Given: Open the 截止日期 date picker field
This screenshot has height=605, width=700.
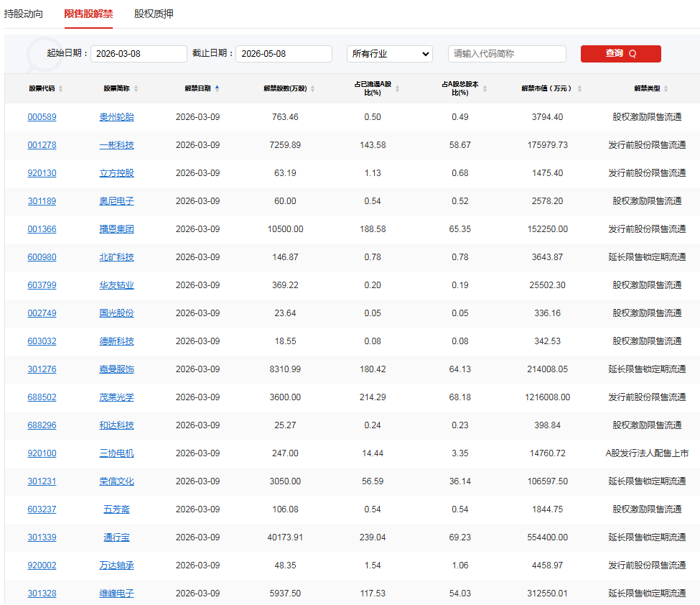Looking at the screenshot, I should pos(284,54).
